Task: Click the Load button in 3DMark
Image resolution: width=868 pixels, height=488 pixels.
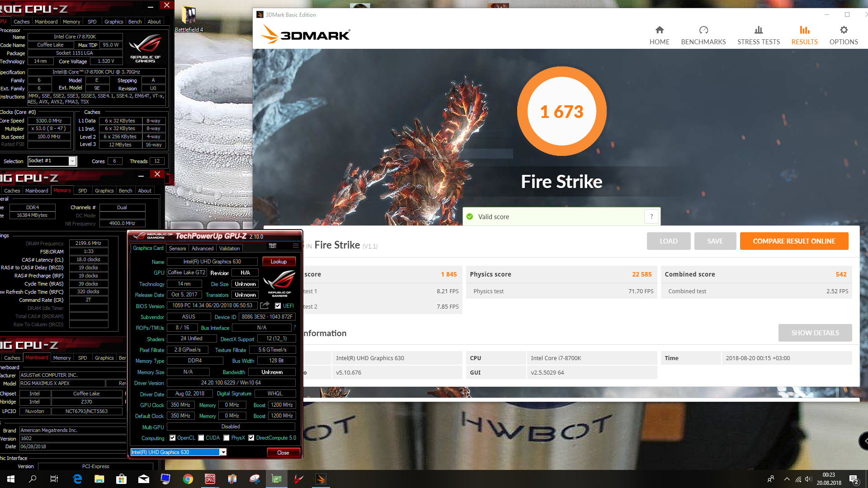Action: pyautogui.click(x=668, y=241)
